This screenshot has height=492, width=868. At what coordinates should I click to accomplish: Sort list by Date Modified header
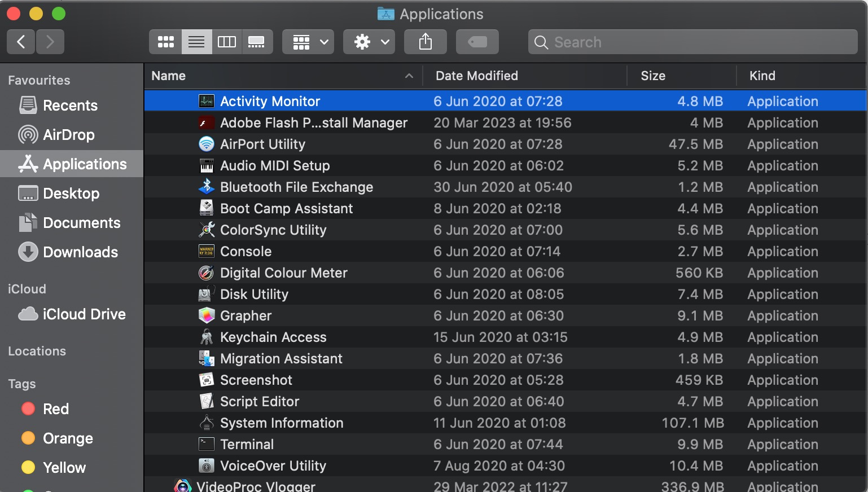525,76
